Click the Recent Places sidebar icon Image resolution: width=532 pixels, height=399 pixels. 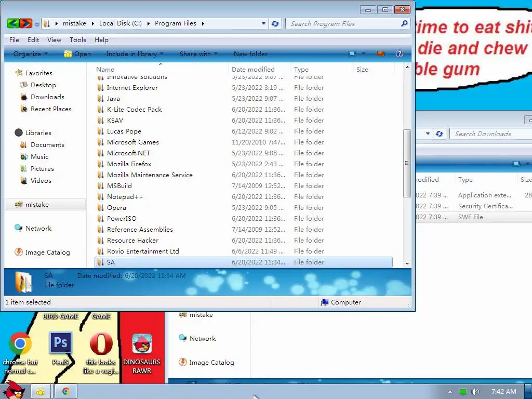click(x=24, y=109)
